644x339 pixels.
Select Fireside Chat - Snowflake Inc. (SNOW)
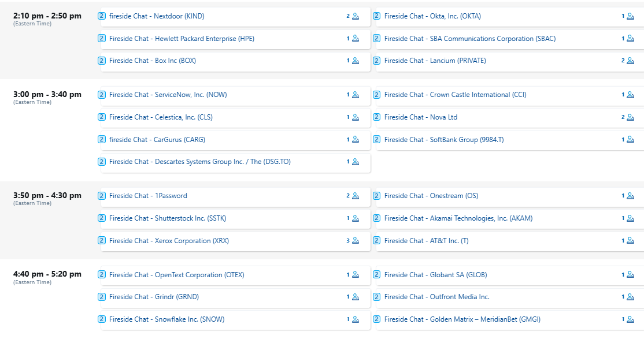click(166, 319)
